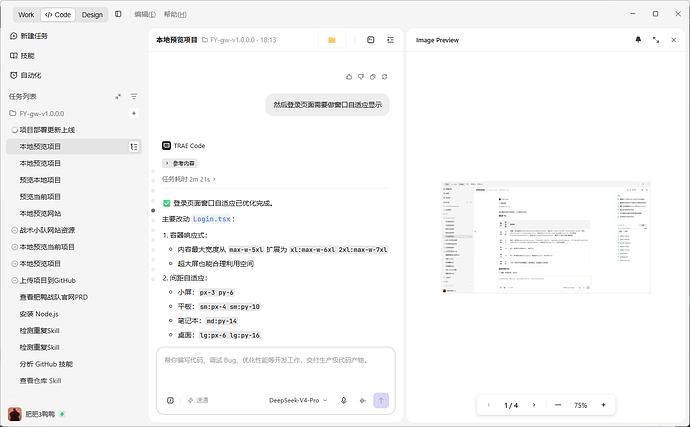Select the FY-gw-v1.0.0.0 folder in the sidebar
The image size is (690, 427).
37,114
